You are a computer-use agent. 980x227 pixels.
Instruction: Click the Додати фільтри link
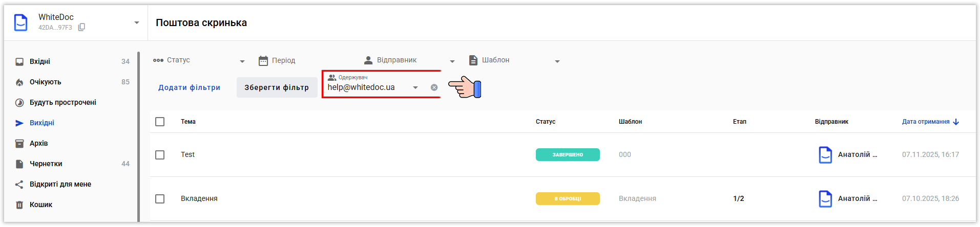[x=189, y=87]
